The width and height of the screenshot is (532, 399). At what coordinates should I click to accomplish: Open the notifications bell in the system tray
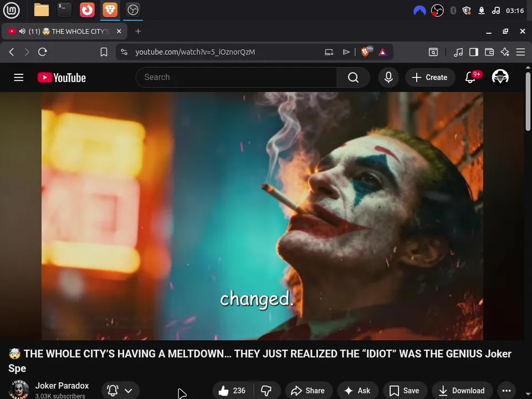click(482, 11)
